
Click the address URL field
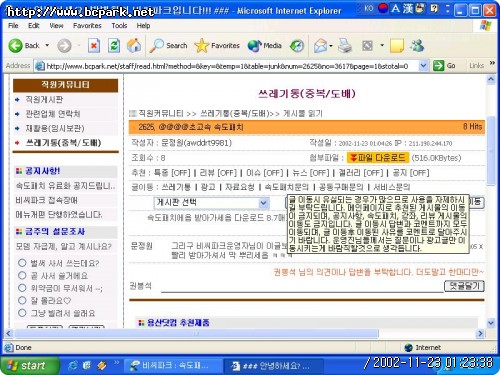coord(227,66)
